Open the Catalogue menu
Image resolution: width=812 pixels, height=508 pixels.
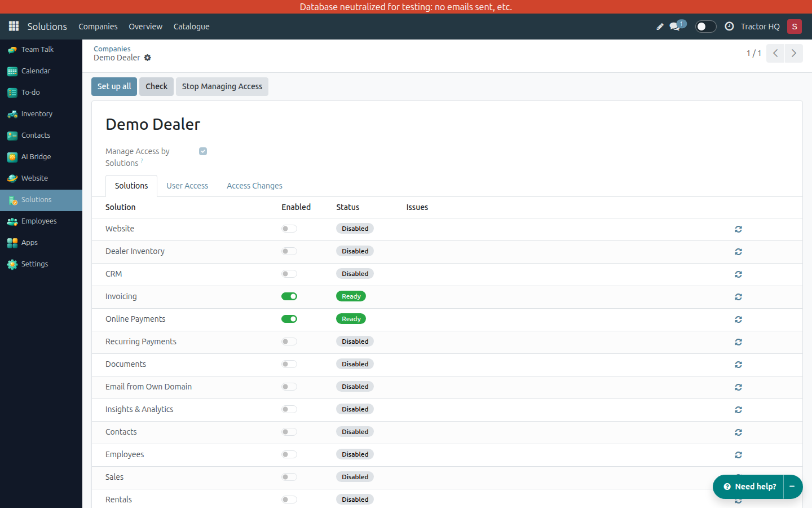click(192, 27)
